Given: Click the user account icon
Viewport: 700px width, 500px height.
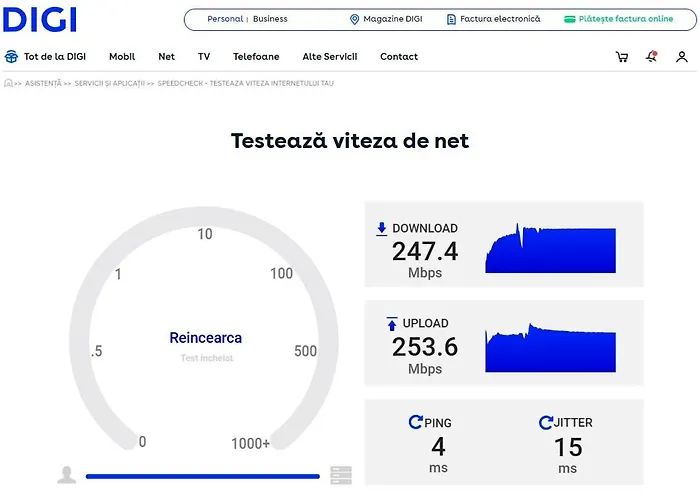Looking at the screenshot, I should [x=682, y=57].
